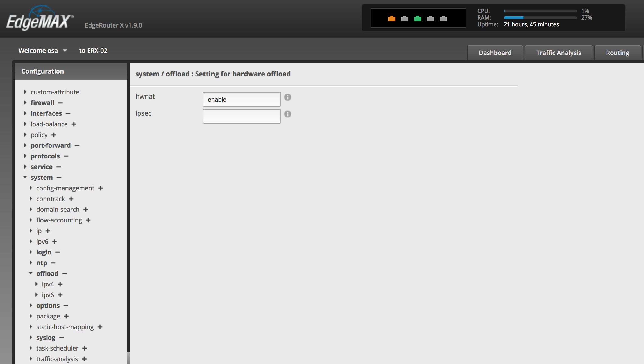Click the uptime value 21 hours, 45 minutes
This screenshot has width=644, height=364.
coord(531,24)
